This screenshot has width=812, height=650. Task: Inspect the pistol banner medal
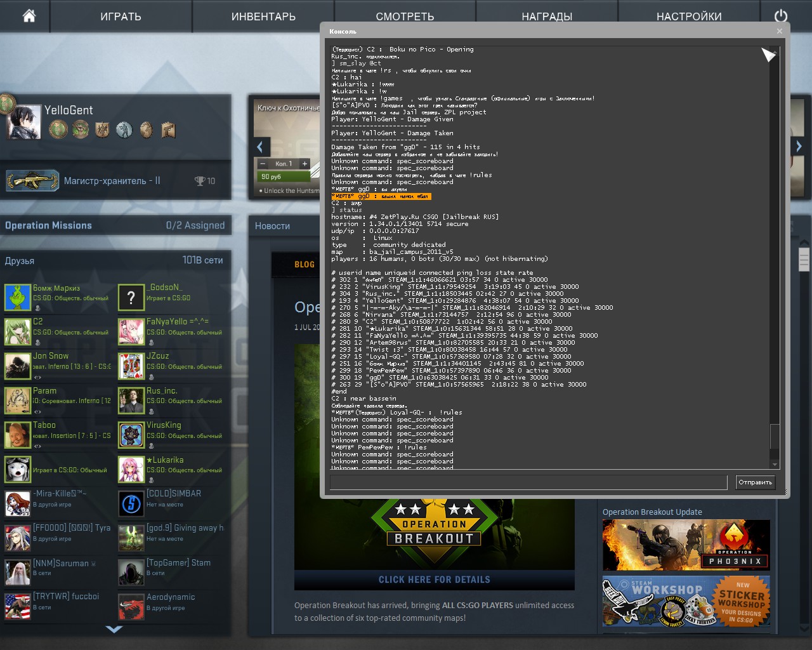tap(168, 130)
